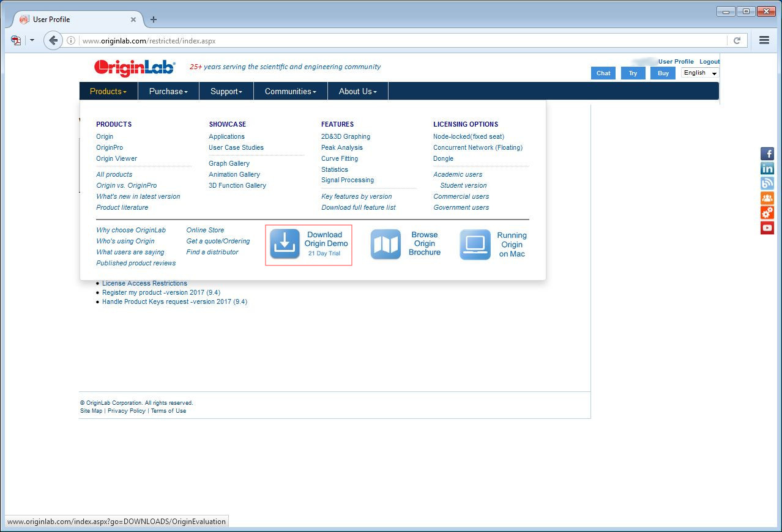Screen dimensions: 782x532
Task: Click the blue Chat button
Action: point(603,73)
